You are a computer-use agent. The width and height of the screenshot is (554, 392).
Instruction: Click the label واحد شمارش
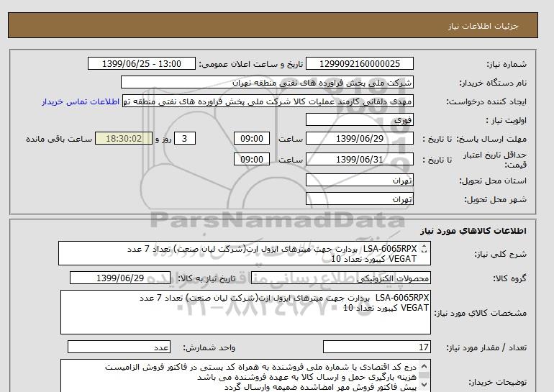point(209,348)
